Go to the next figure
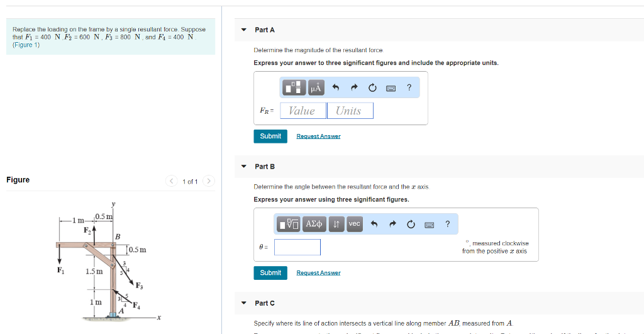 click(209, 182)
